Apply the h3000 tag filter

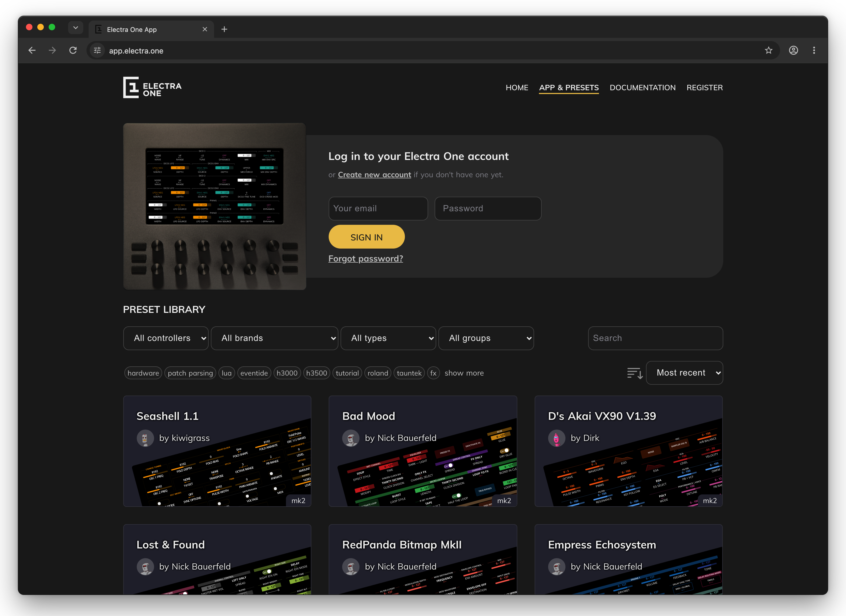point(287,373)
